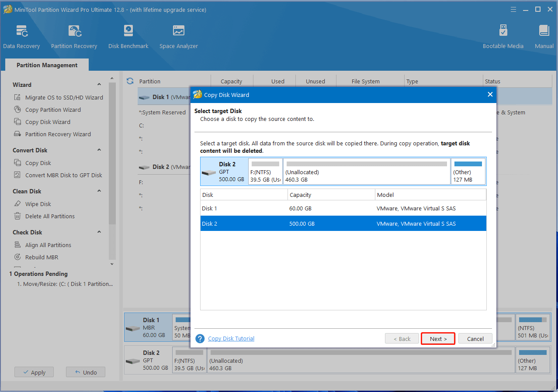Open Space Analyzer

coord(178,37)
